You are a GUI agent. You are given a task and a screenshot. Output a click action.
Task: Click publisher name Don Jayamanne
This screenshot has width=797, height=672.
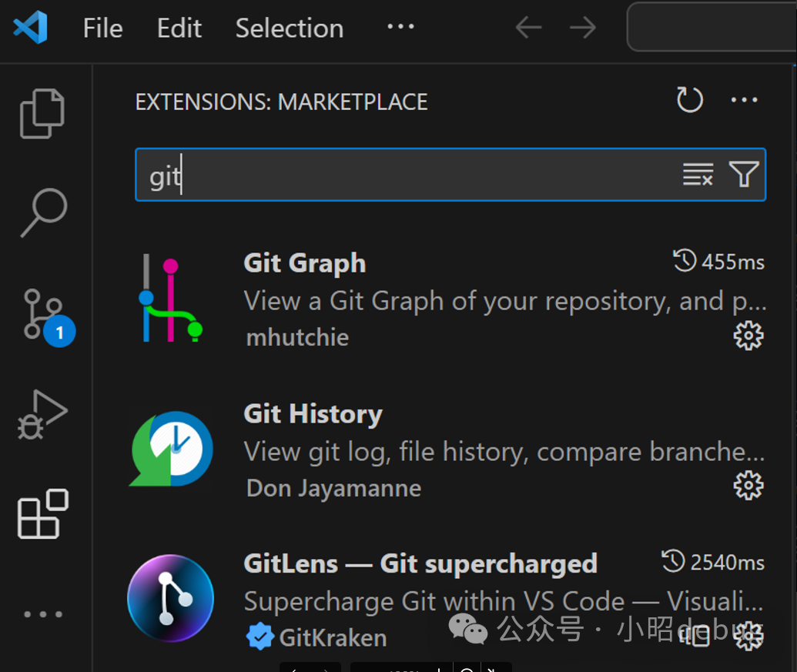333,488
